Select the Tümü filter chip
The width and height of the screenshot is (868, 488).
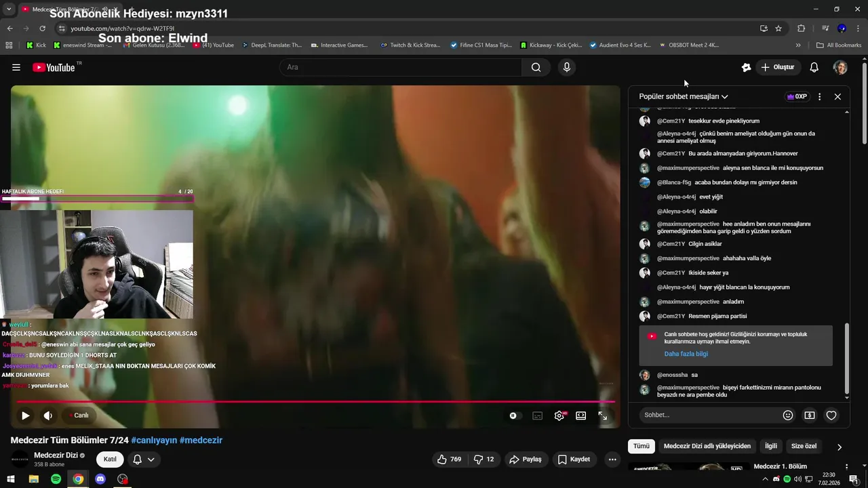pos(642,446)
